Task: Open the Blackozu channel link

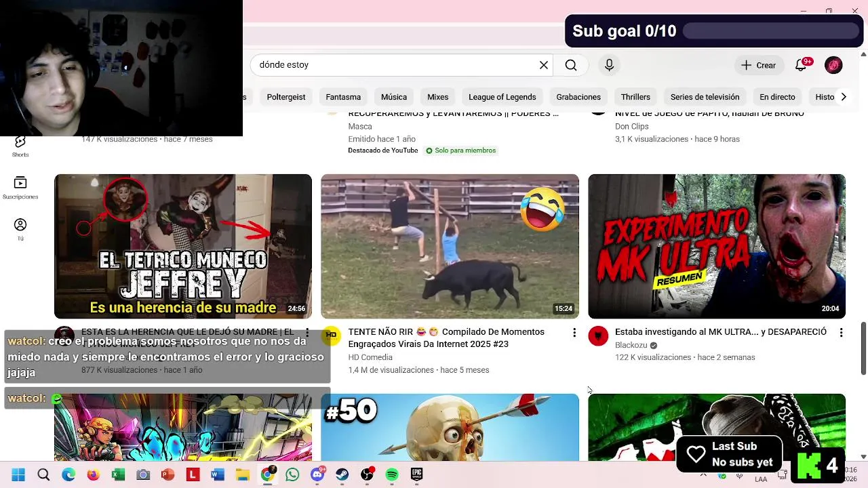Action: pos(631,345)
